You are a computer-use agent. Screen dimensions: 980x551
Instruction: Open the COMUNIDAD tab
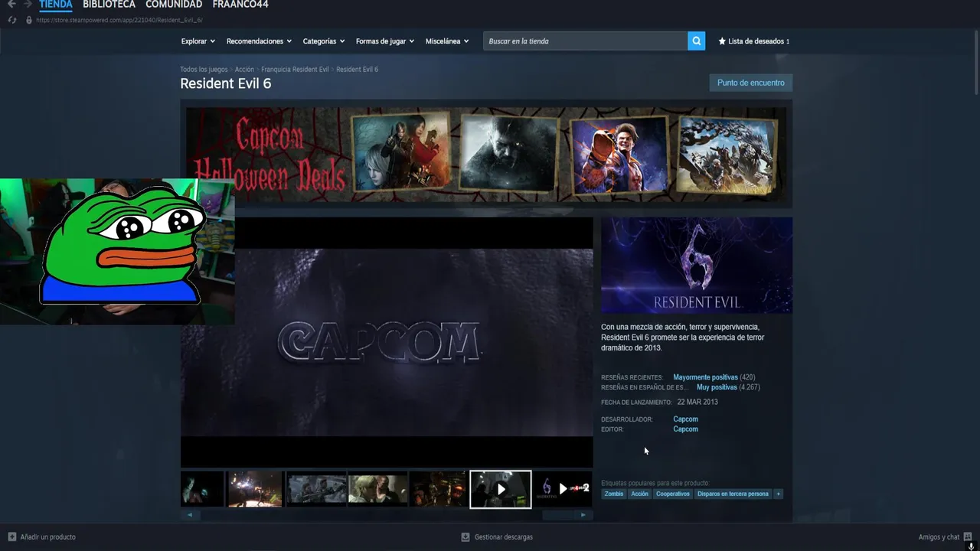coord(174,5)
